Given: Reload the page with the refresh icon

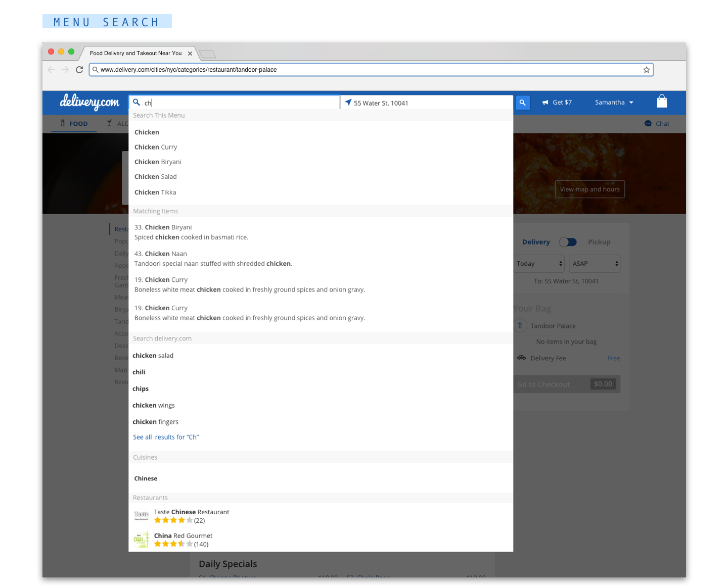Looking at the screenshot, I should coord(79,70).
